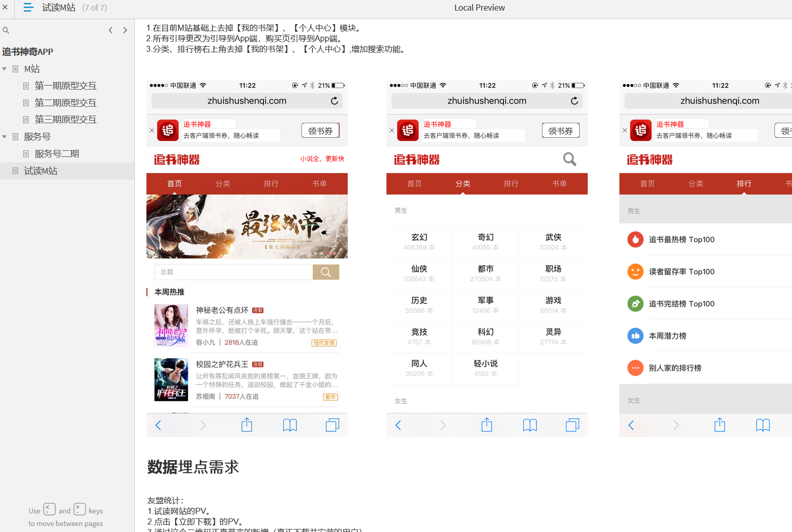Open 武侠 category
Screen dimensions: 792x532
(x=553, y=242)
